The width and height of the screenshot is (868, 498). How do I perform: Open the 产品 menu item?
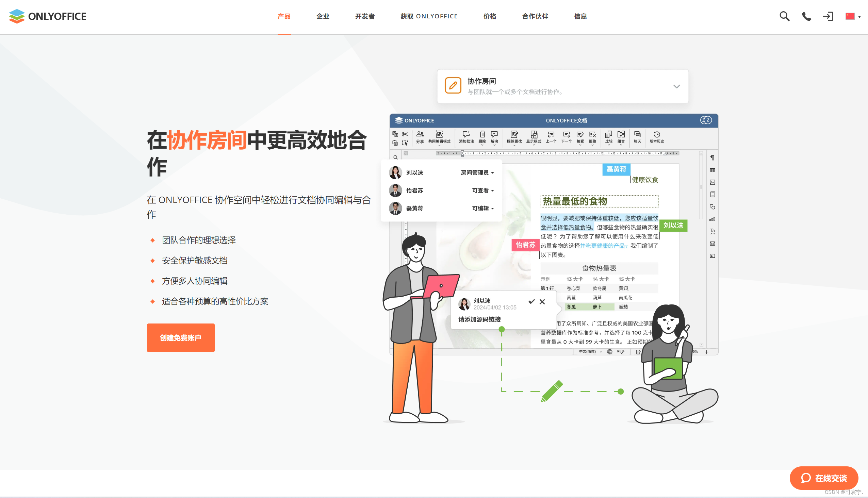pyautogui.click(x=284, y=16)
